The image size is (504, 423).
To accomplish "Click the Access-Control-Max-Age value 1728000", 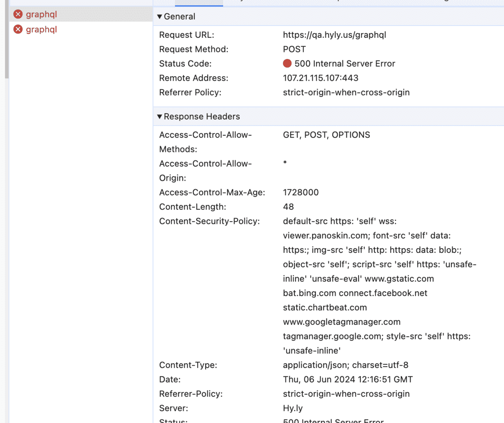I will 301,193.
